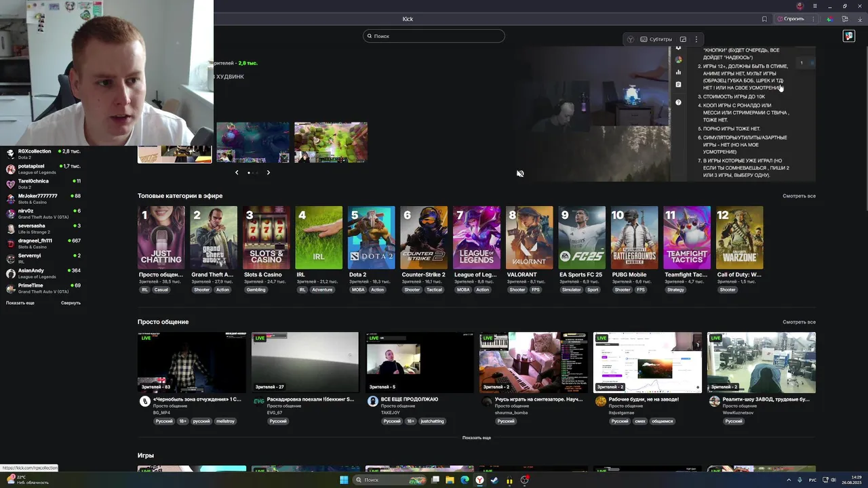Open the Kick profile avatar top right
The image size is (868, 488).
pos(849,36)
